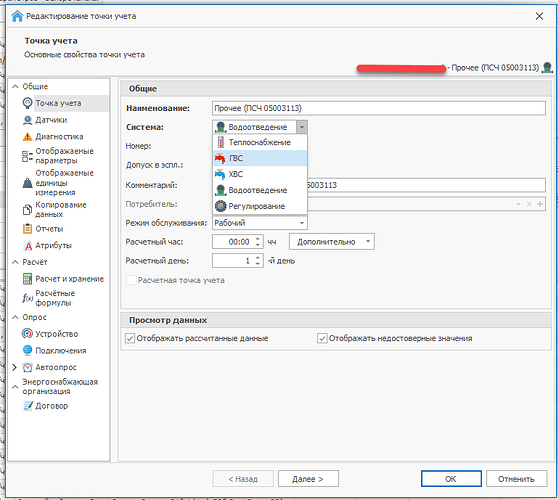
Task: Click the sewer icon in the header top right
Action: [547, 68]
